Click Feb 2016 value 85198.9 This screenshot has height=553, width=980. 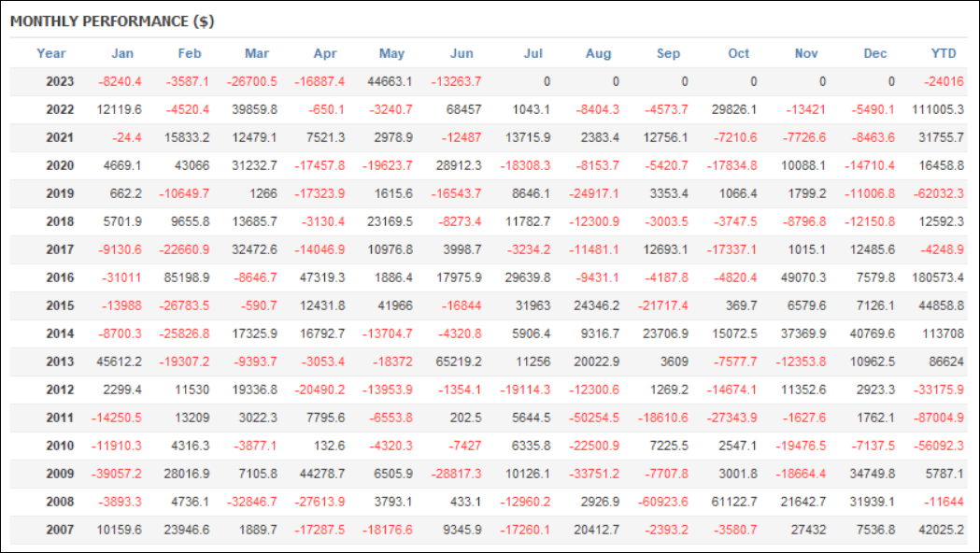(187, 277)
